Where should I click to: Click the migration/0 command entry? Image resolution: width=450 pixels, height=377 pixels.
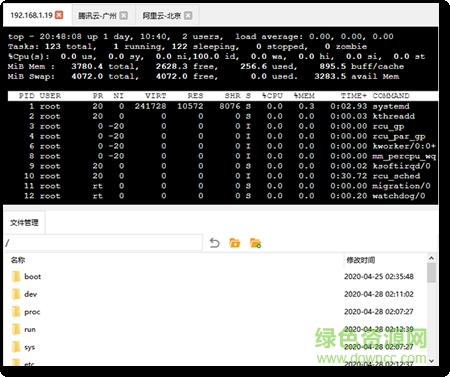[401, 186]
